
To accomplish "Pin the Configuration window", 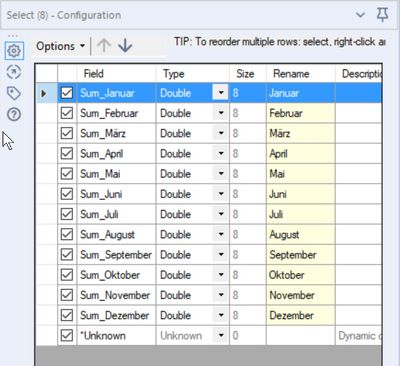I will (382, 15).
